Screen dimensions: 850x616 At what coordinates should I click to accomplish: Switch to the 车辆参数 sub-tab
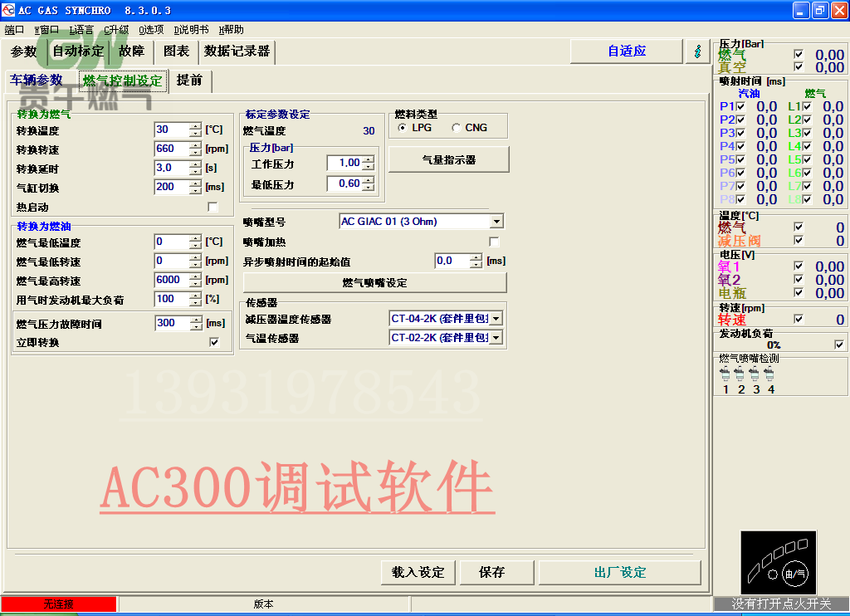[37, 81]
